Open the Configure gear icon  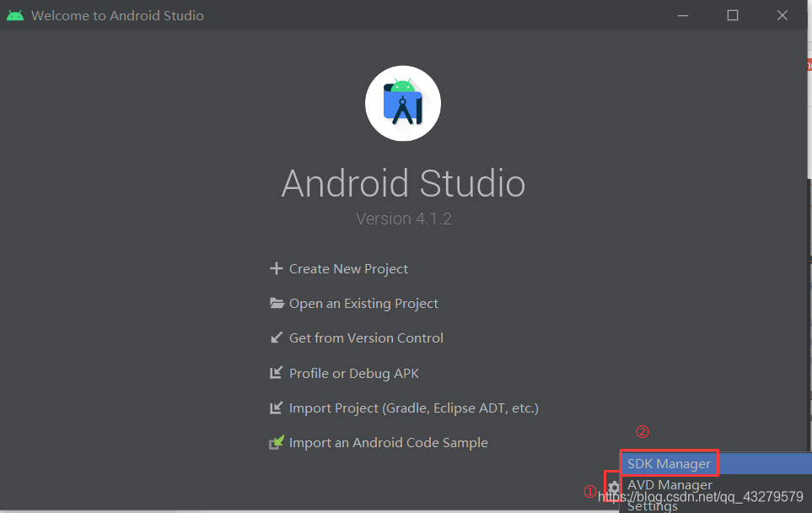pyautogui.click(x=613, y=487)
